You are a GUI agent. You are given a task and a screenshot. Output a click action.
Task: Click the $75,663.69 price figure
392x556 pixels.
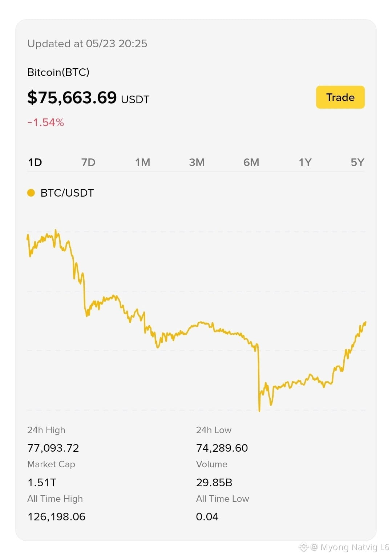pos(72,97)
